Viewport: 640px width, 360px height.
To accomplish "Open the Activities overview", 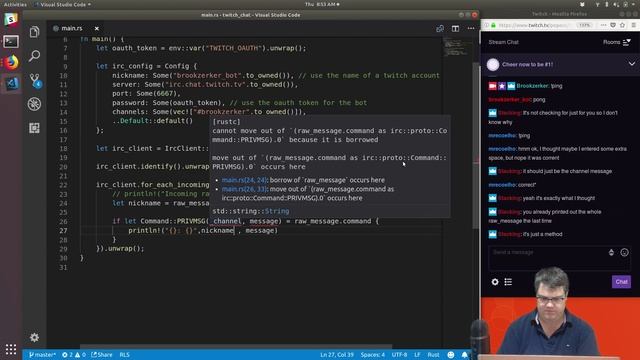I will click(x=15, y=4).
